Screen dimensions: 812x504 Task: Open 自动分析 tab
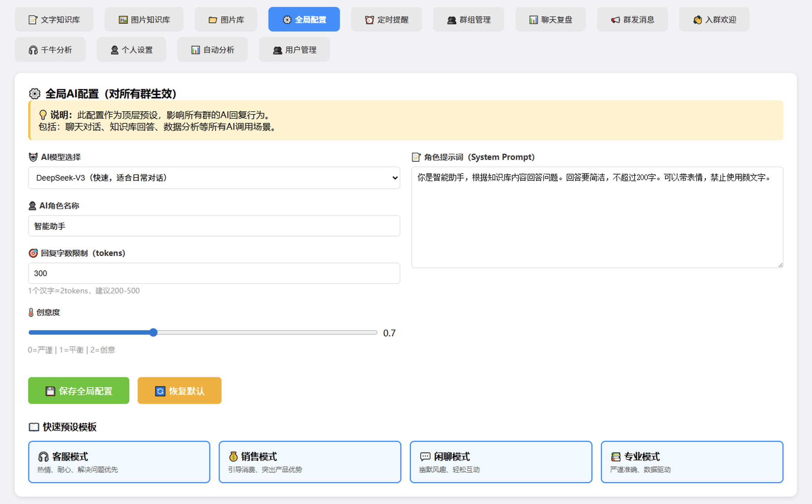coord(212,50)
